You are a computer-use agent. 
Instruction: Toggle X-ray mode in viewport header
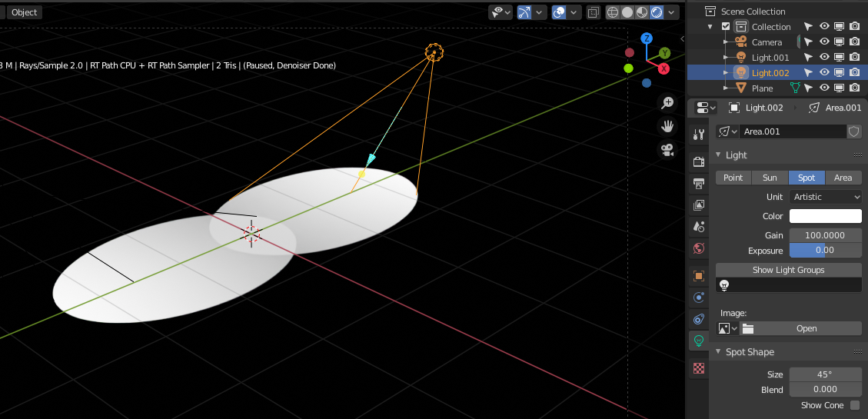click(x=593, y=12)
